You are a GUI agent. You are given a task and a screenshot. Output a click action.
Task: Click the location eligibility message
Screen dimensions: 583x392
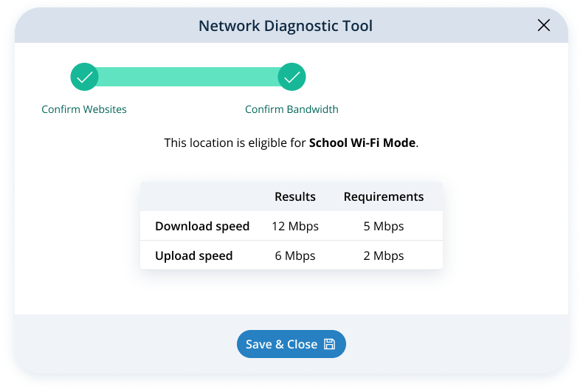(x=236, y=142)
